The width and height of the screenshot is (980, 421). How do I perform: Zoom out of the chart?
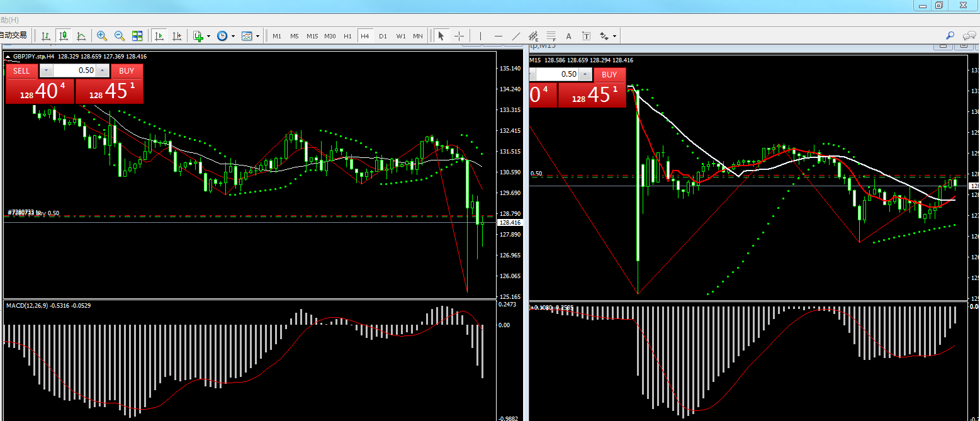coord(119,36)
